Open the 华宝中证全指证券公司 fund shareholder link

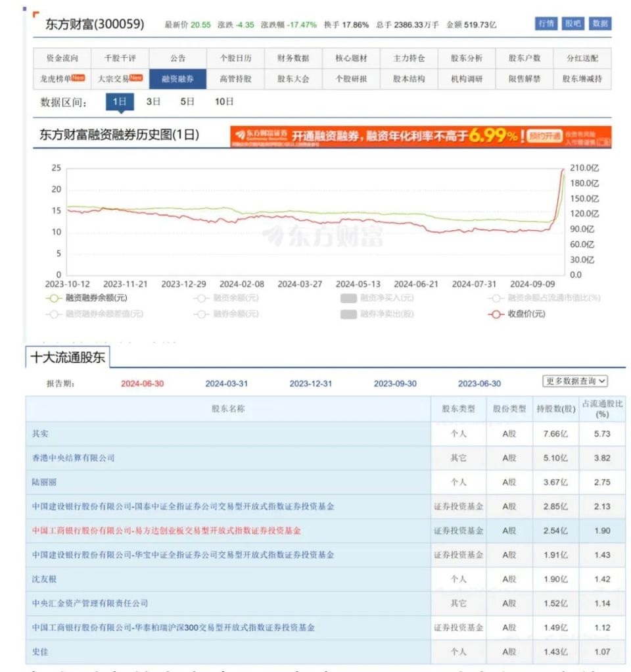183,555
